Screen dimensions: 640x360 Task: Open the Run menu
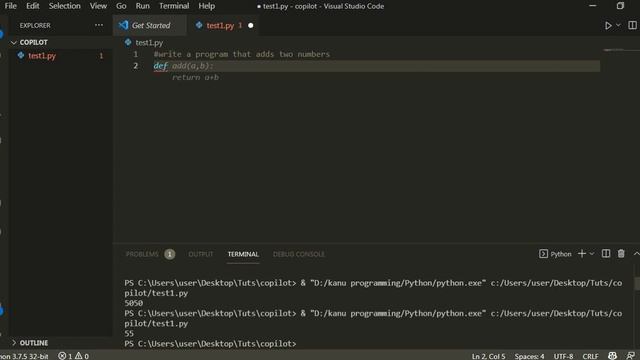(142, 6)
